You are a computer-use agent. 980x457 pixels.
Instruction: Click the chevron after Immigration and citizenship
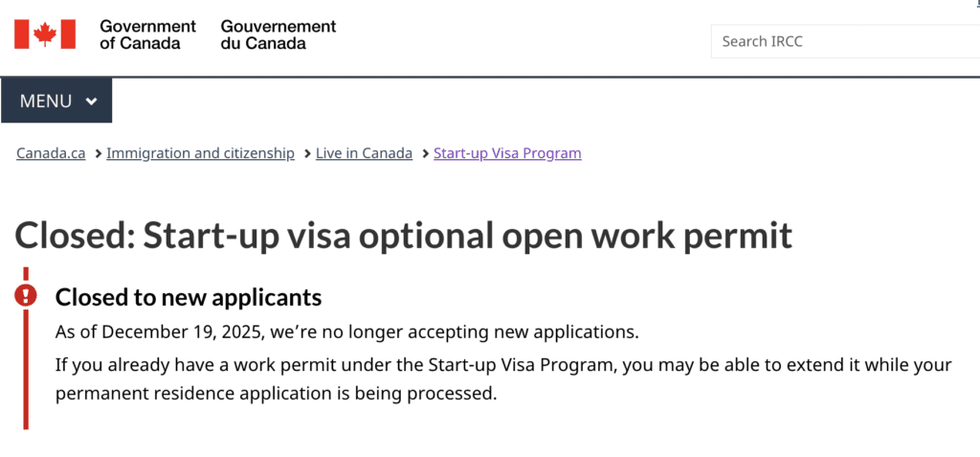pyautogui.click(x=306, y=153)
